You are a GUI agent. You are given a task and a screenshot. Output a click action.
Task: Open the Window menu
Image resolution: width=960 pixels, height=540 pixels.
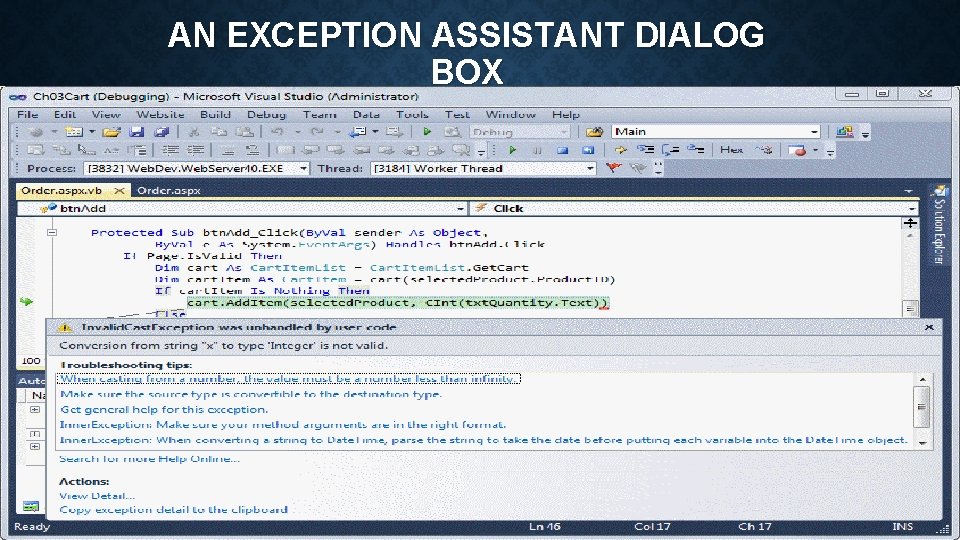click(510, 114)
